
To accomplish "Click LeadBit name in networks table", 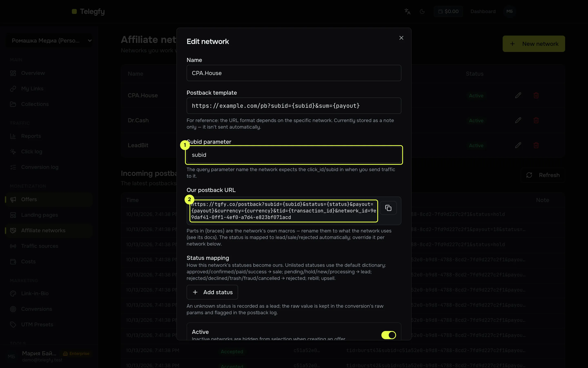I will click(138, 145).
